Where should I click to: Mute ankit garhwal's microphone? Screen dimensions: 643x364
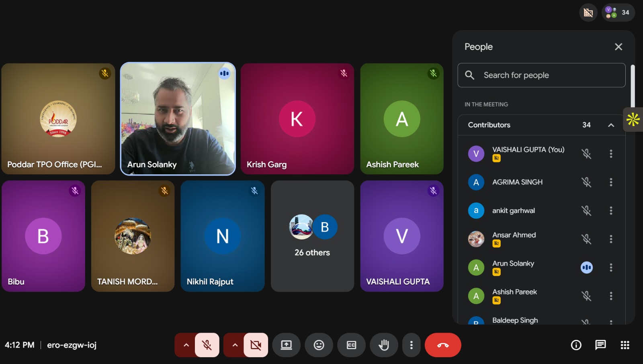pos(586,211)
